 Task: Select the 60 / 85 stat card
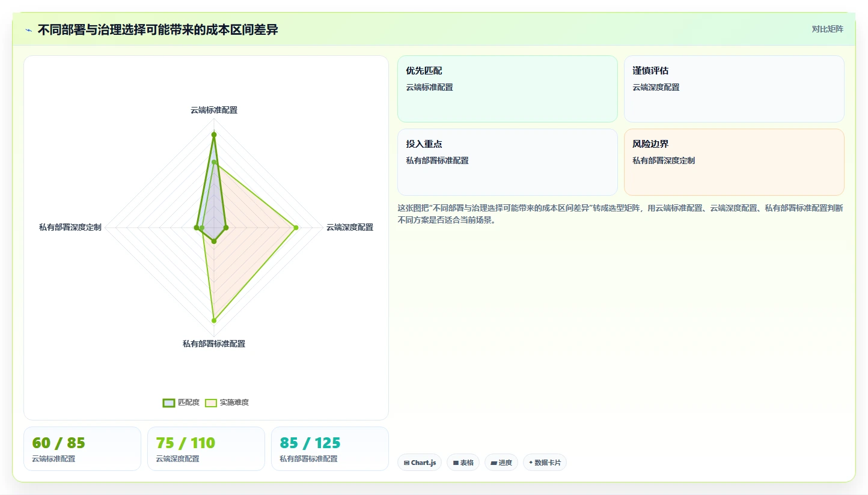pyautogui.click(x=82, y=449)
